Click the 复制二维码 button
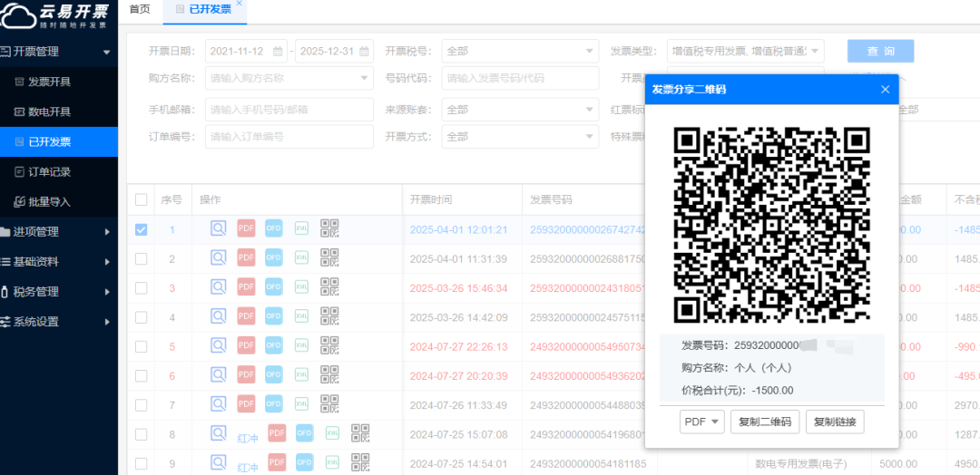This screenshot has height=475, width=980. [x=764, y=422]
